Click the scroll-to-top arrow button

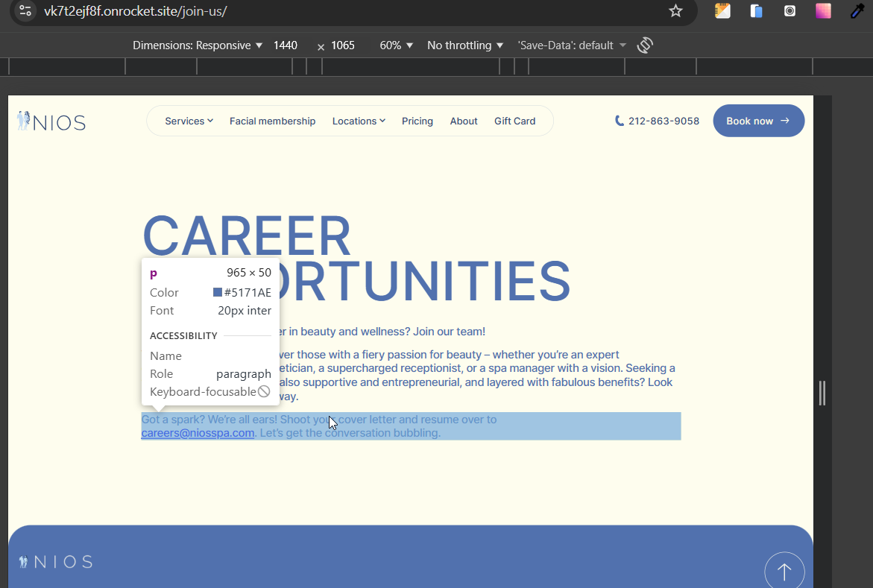coord(784,571)
